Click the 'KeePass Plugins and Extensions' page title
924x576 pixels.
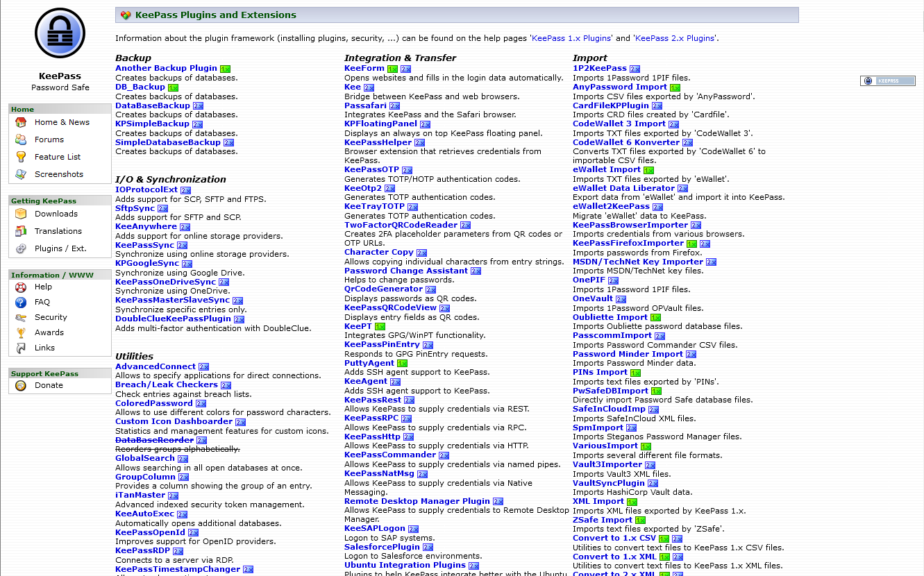click(x=216, y=15)
